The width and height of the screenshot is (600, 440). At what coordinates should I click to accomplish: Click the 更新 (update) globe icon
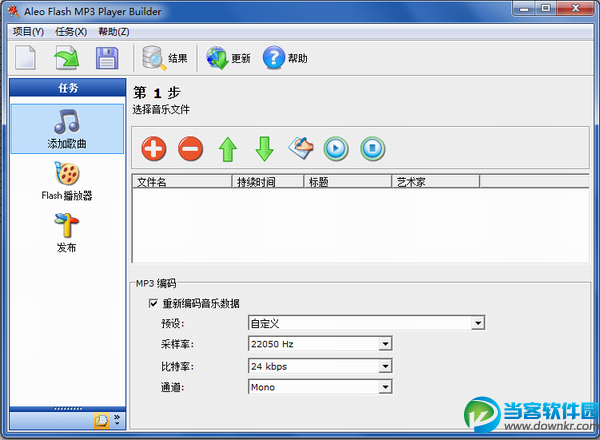click(228, 58)
